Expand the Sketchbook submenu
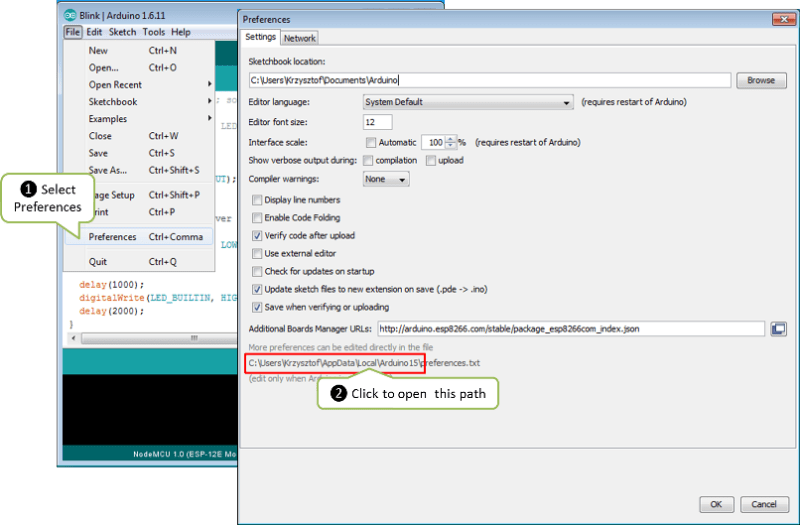Viewport: 800px width, 525px height. [139, 102]
